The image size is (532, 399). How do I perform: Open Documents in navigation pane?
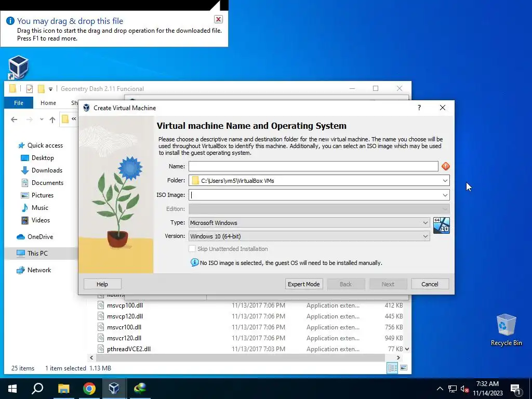point(47,183)
